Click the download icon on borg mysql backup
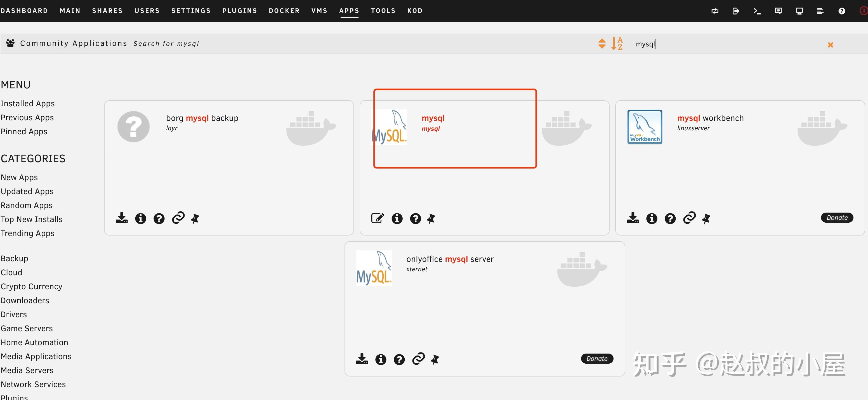Image resolution: width=868 pixels, height=400 pixels. tap(122, 218)
